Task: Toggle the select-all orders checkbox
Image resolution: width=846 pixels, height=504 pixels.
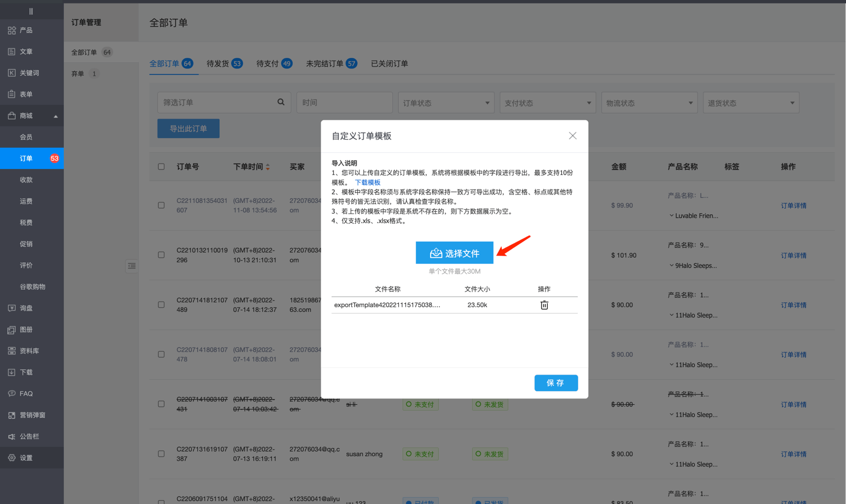Action: (161, 166)
